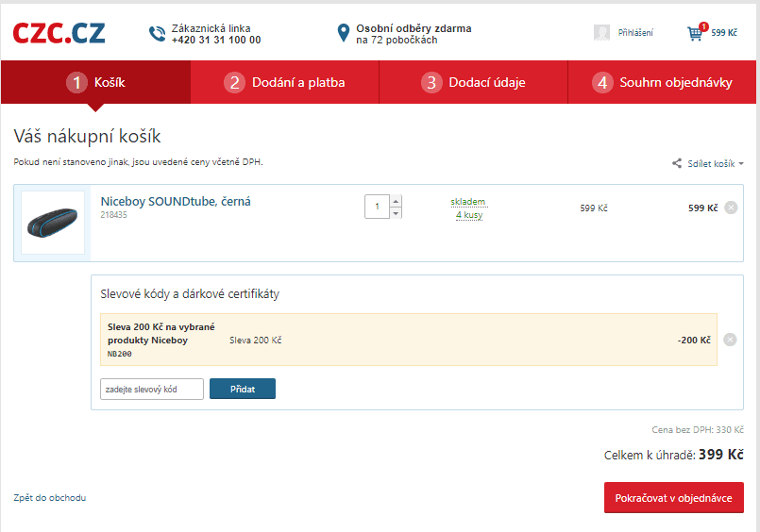Go to Dodání a platba step
The height and width of the screenshot is (532, 760).
tap(284, 82)
